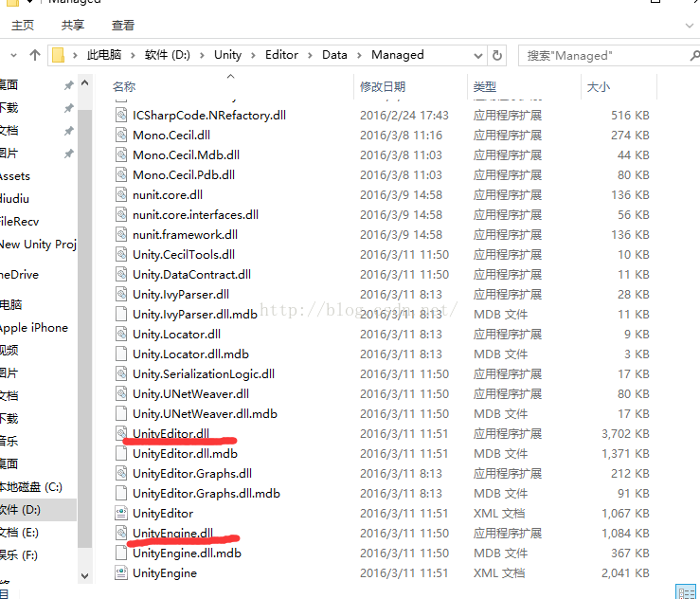Expand the ribbon with the chevron
This screenshot has width=700, height=599.
tap(690, 26)
